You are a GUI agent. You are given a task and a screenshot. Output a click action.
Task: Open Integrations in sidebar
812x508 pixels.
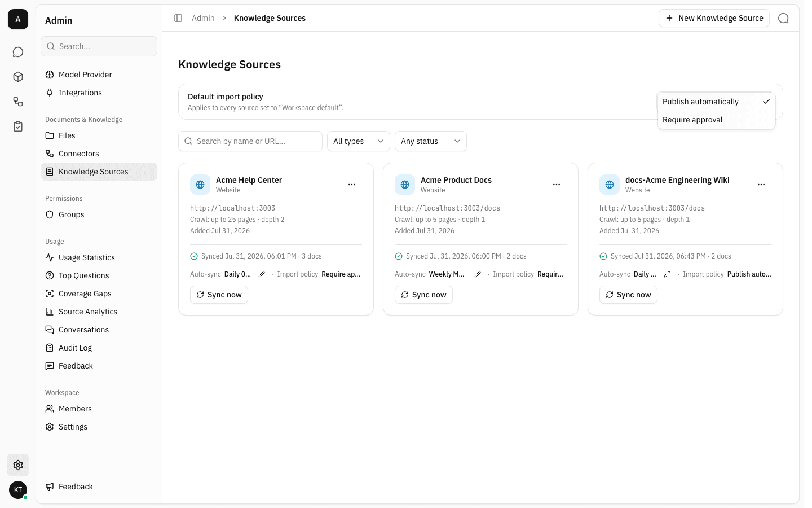pos(99,93)
